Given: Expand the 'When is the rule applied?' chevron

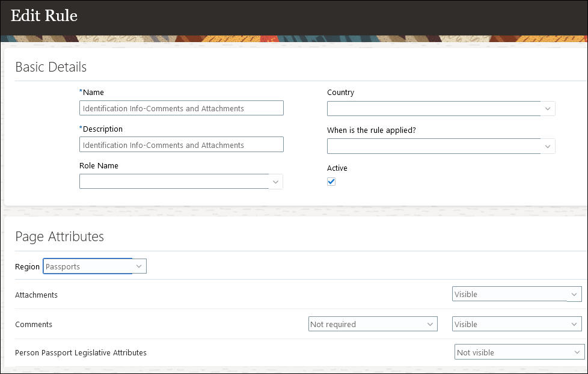Looking at the screenshot, I should [x=548, y=146].
